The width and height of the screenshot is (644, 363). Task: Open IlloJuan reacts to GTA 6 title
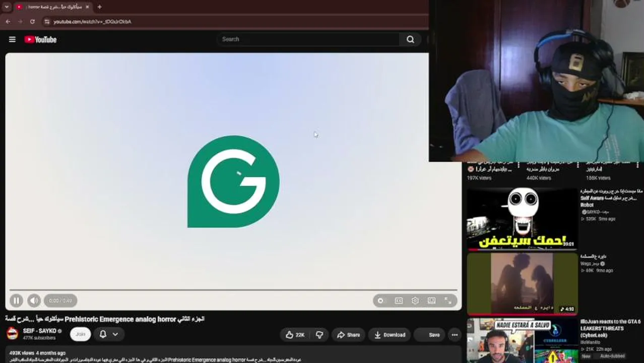pyautogui.click(x=610, y=328)
